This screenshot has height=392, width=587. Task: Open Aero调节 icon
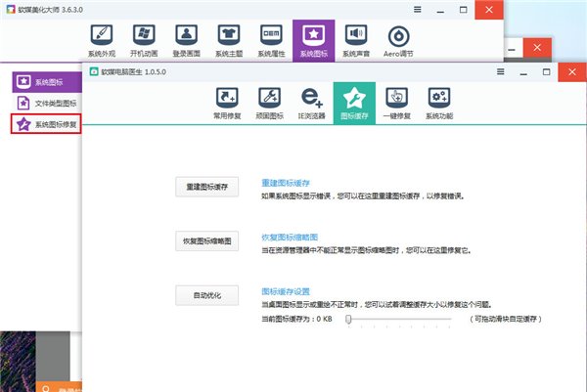398,41
